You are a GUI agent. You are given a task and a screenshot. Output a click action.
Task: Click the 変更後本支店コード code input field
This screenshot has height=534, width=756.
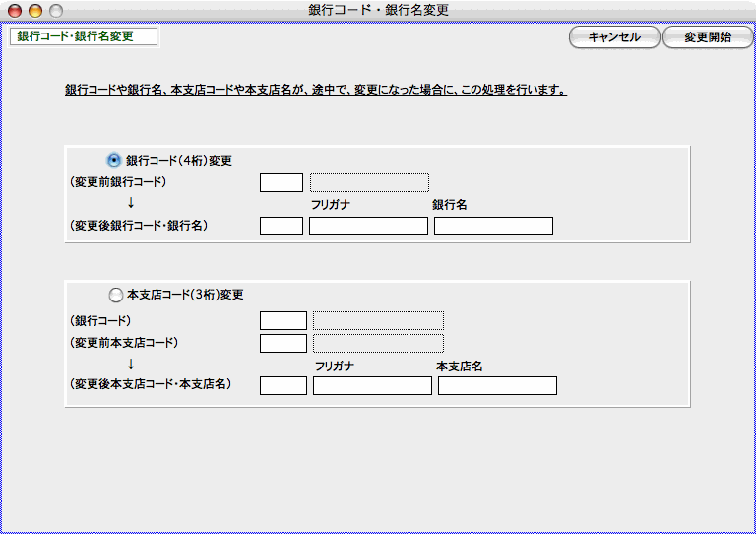coord(283,385)
